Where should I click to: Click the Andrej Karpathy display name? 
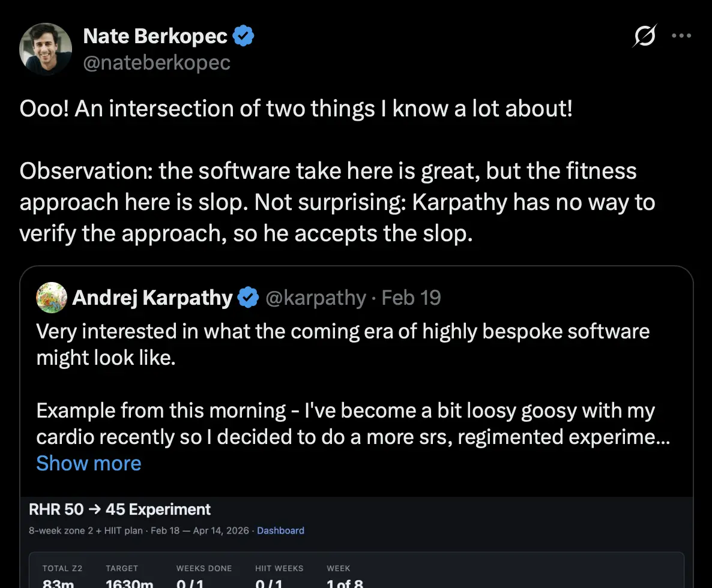coord(151,298)
